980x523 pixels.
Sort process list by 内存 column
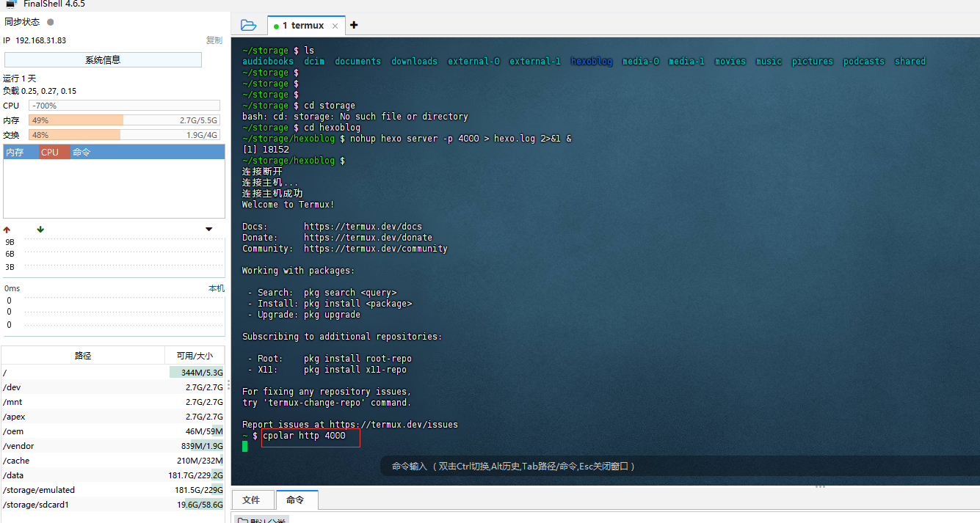(x=15, y=153)
